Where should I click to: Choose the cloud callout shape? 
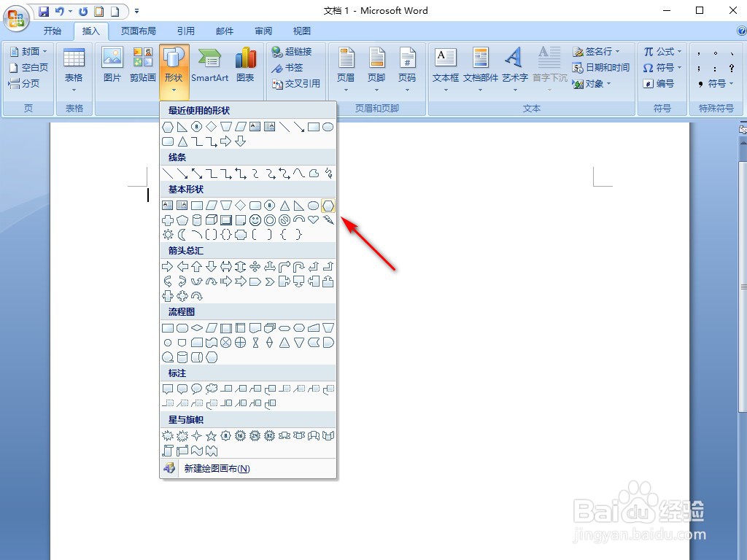[x=212, y=389]
